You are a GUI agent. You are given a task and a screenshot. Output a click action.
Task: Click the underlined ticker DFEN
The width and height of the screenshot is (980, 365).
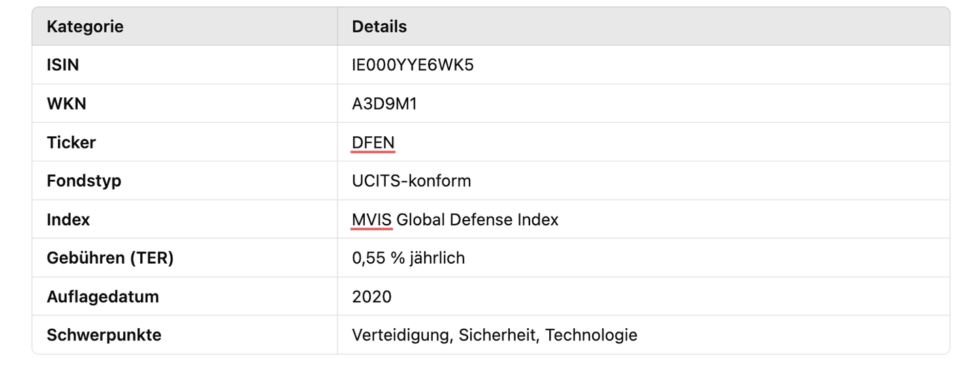click(x=373, y=142)
